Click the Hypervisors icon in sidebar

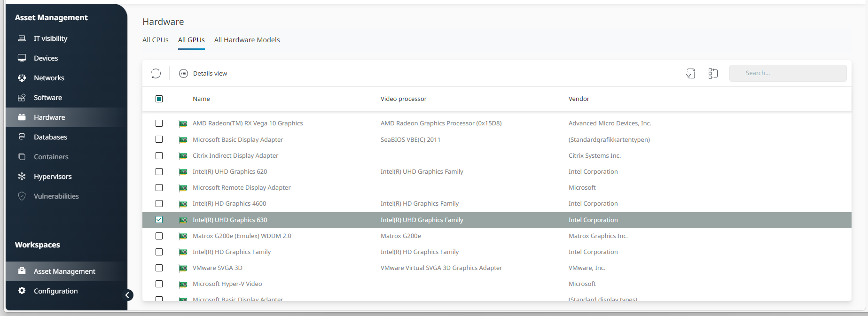pos(22,177)
